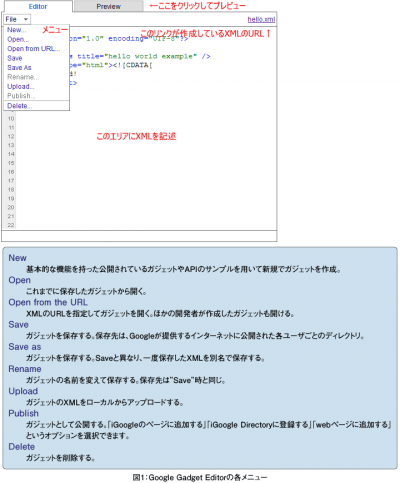Click the code line with title="hello world example"

[x=140, y=56]
